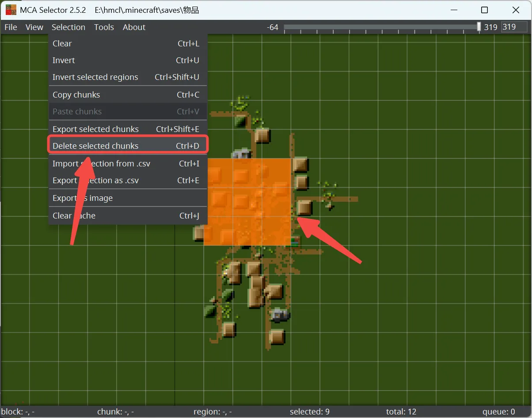
Task: Choose Clear from the Selection menu
Action: 128,43
